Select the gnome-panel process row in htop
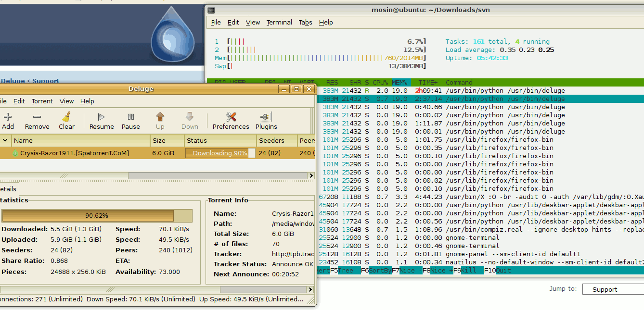The height and width of the screenshot is (310, 644). [480, 254]
